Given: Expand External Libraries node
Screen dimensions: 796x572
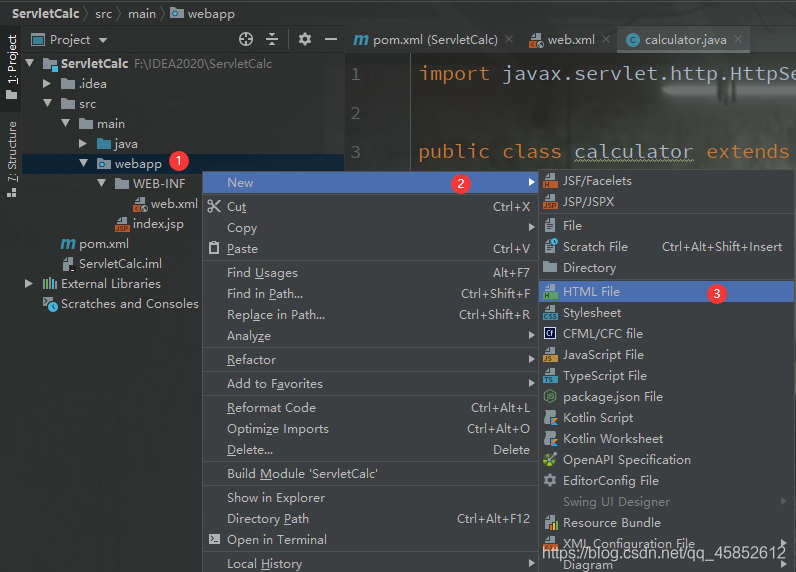Looking at the screenshot, I should pos(29,283).
